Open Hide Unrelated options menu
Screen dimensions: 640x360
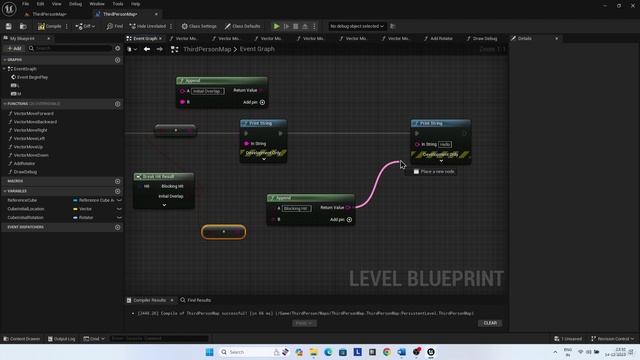tap(171, 26)
